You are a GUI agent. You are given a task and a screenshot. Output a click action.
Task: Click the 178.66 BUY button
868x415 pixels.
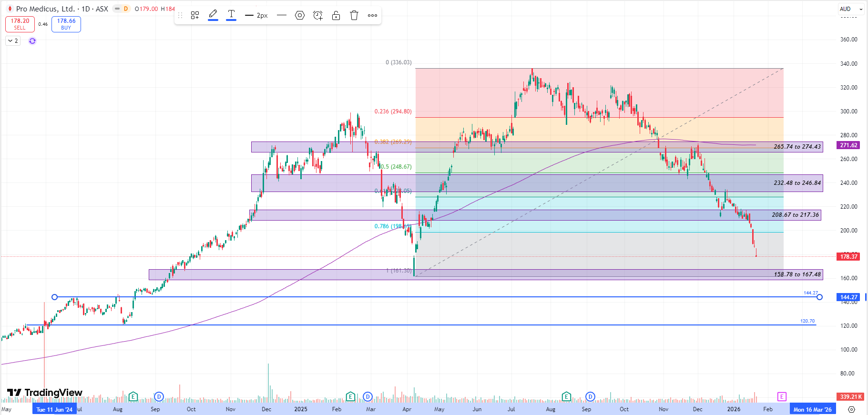(66, 24)
